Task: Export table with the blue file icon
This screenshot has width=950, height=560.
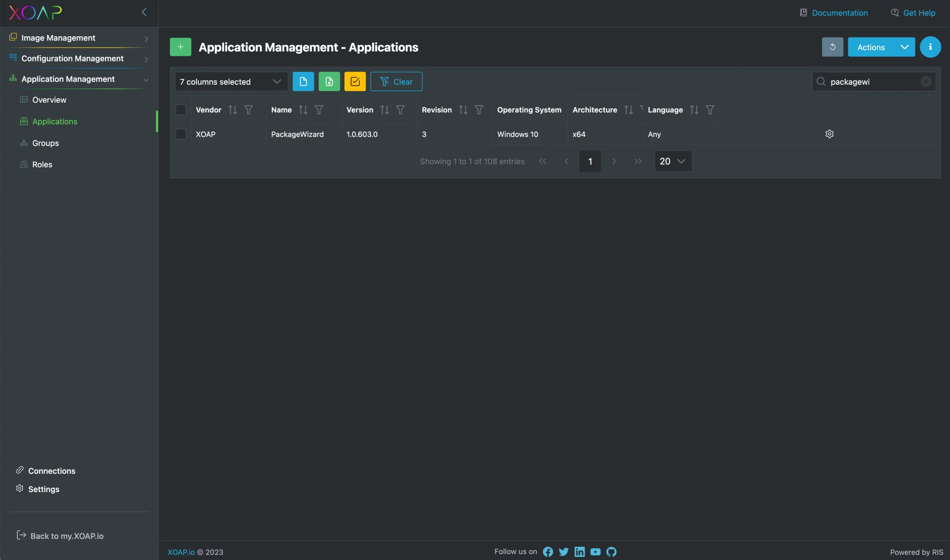Action: click(x=303, y=81)
